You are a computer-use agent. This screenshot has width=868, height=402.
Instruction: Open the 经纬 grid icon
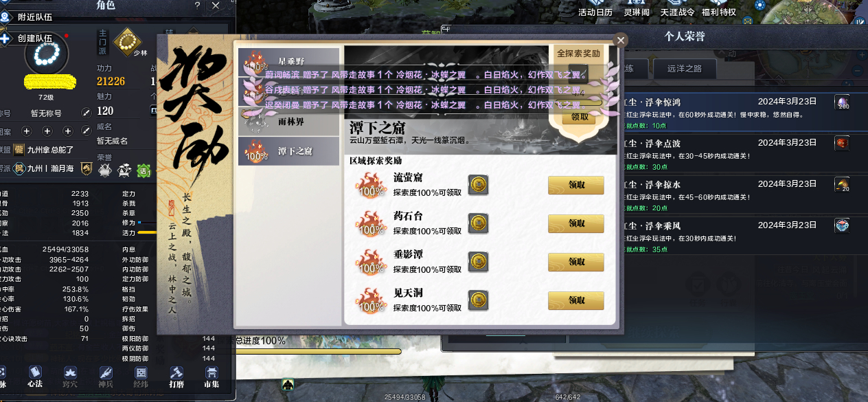click(x=141, y=377)
